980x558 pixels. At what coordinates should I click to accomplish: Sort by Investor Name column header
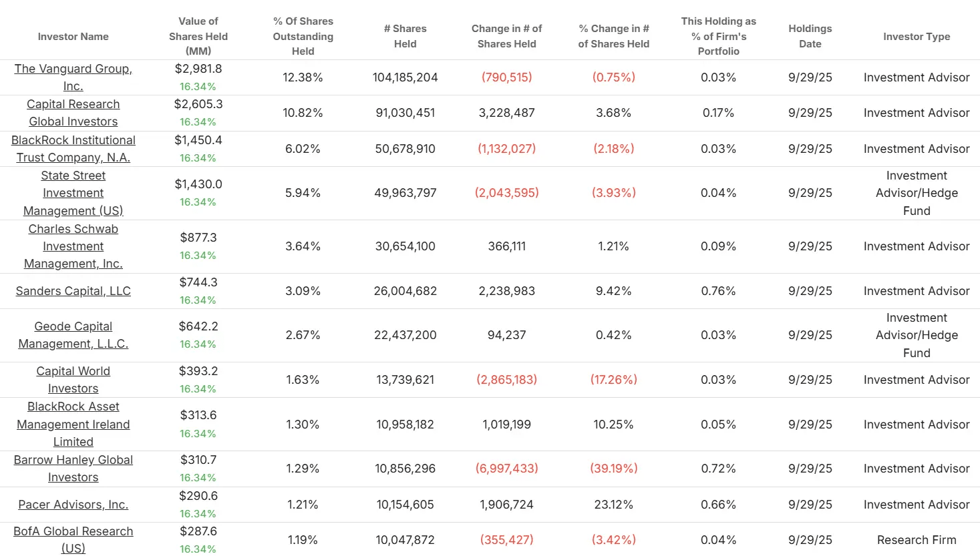click(x=73, y=37)
